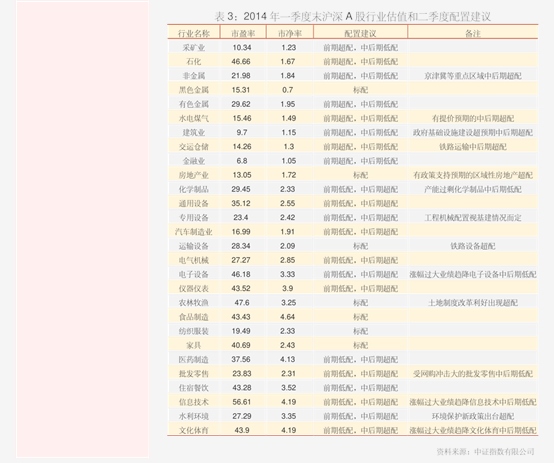Click the note '铁路运输中后期超配'
Screen dimensions: 554x463
pos(473,147)
